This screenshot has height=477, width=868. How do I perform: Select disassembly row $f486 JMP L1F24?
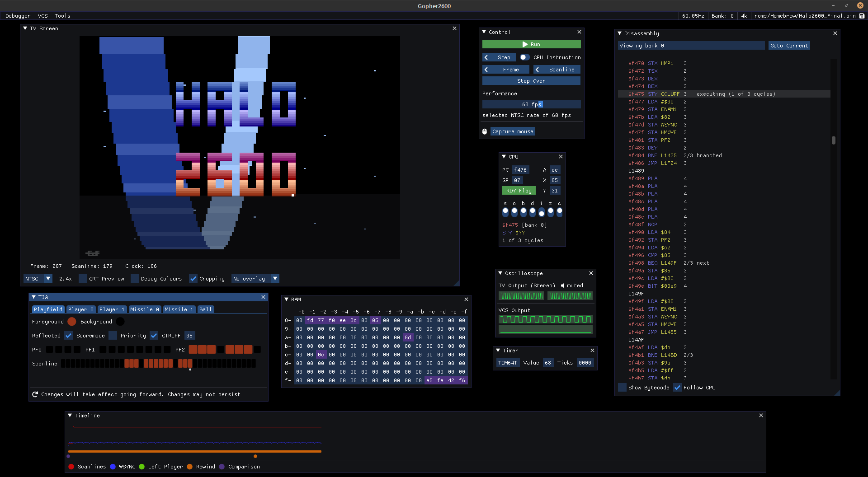(x=724, y=163)
